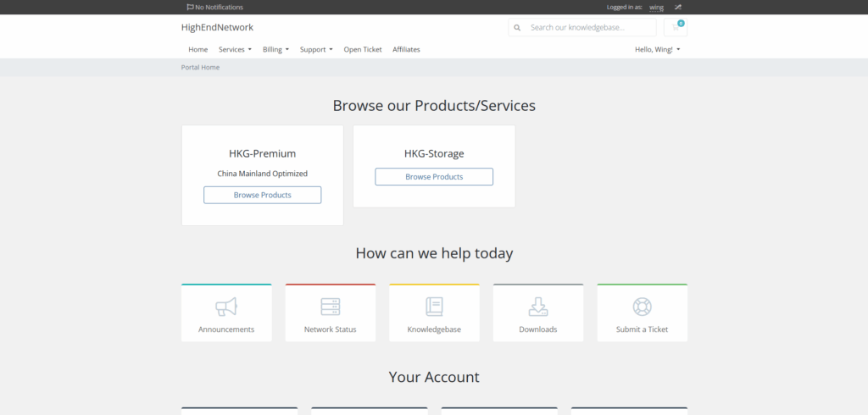Viewport: 868px width, 415px height.
Task: Click the shuffle icon next to wing
Action: (678, 7)
